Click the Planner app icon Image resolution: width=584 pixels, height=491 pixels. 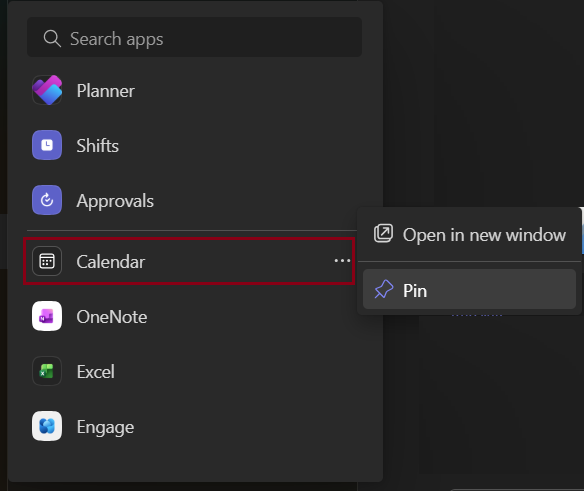[x=47, y=90]
